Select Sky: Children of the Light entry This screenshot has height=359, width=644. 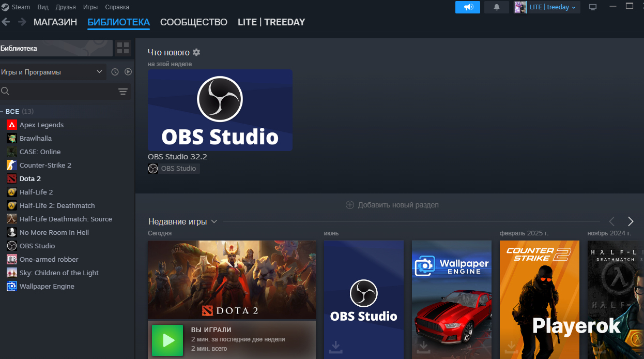click(x=67, y=273)
